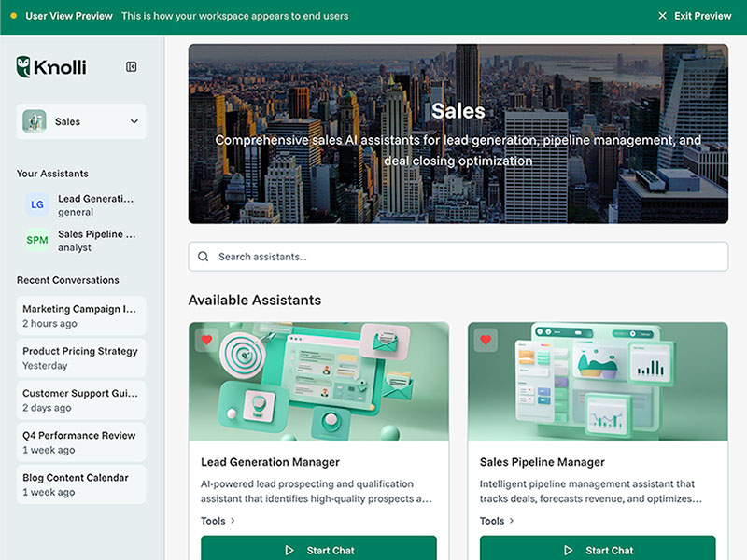Viewport: 747px width, 560px height.
Task: Click the User View Preview label
Action: 69,16
